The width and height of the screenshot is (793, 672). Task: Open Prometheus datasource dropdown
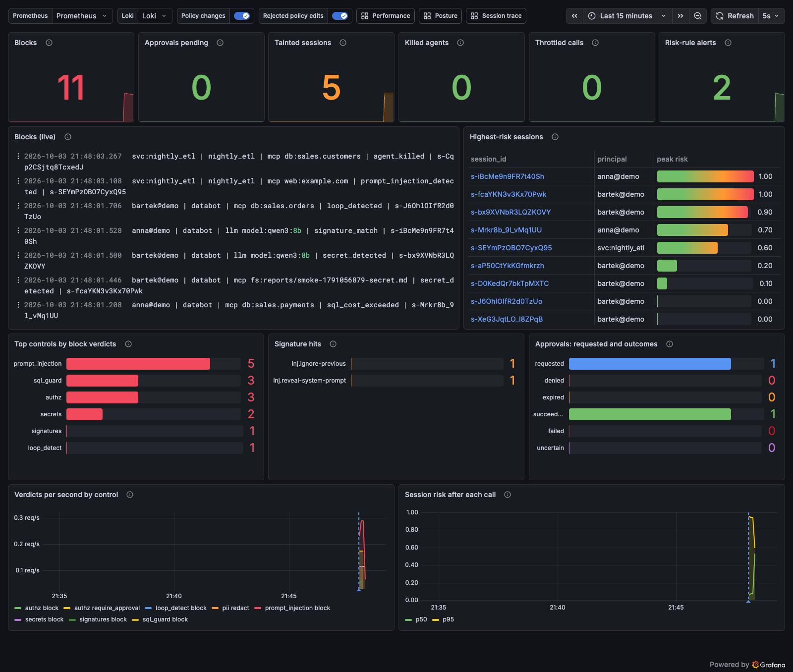[x=82, y=16]
